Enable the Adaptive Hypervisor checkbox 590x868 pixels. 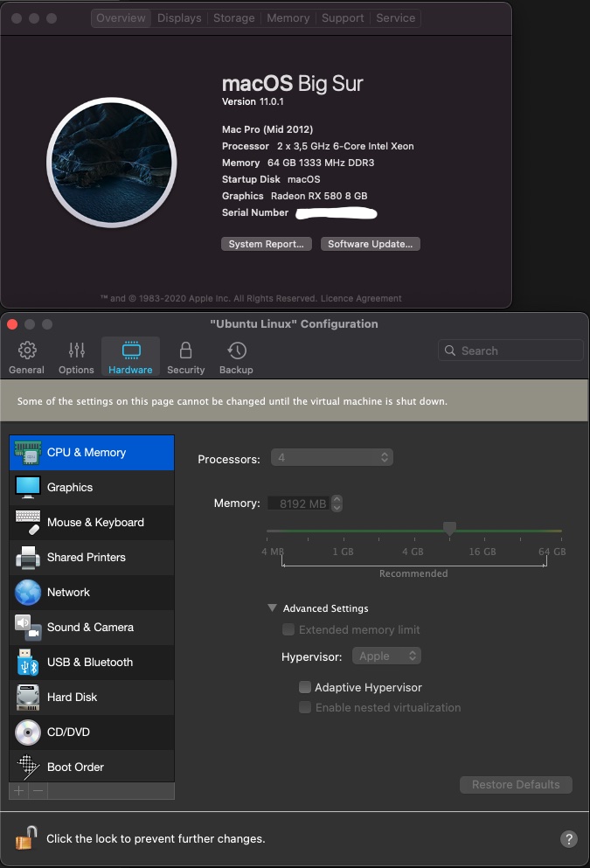tap(305, 687)
